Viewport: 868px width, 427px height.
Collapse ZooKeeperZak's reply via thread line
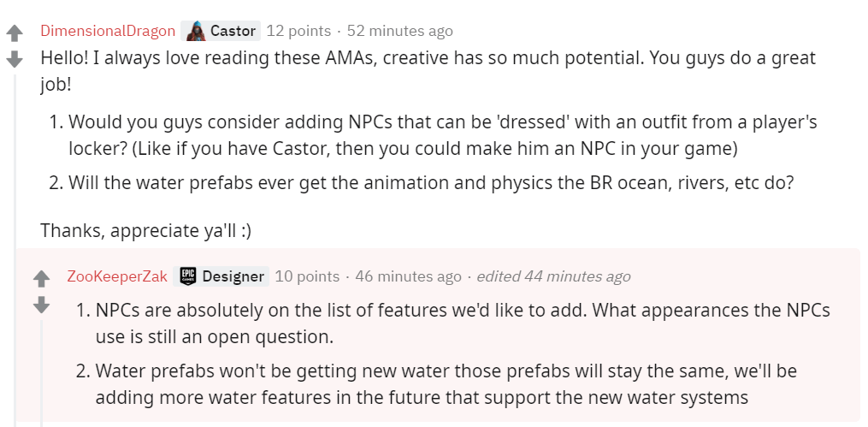coord(42,373)
